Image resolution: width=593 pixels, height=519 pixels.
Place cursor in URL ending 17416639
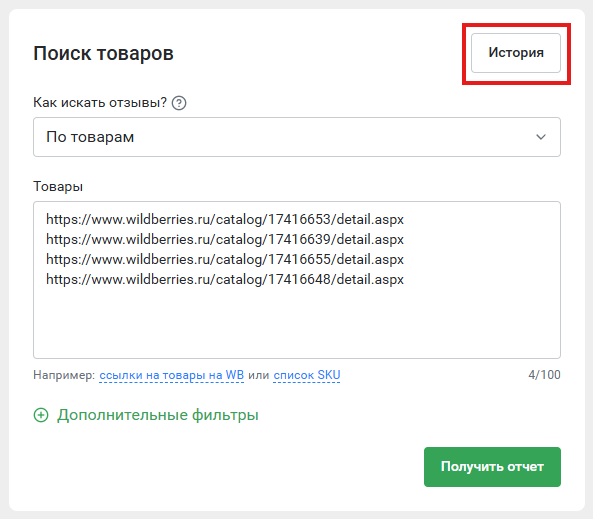point(225,239)
